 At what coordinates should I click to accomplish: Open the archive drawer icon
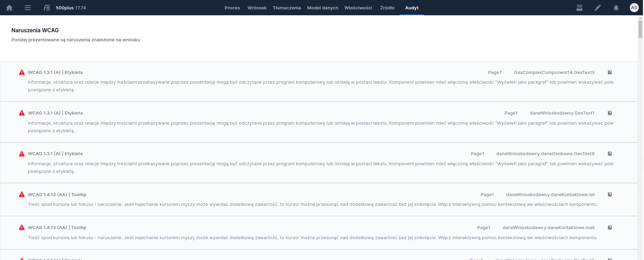click(x=579, y=8)
